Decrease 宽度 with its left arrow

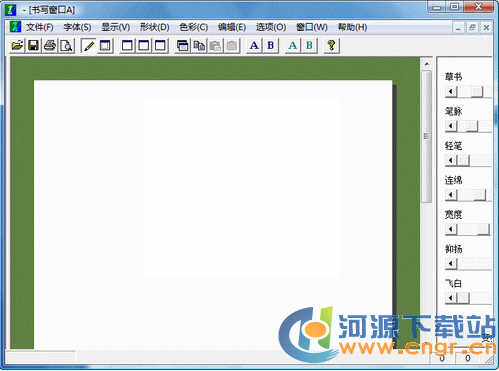pos(451,229)
